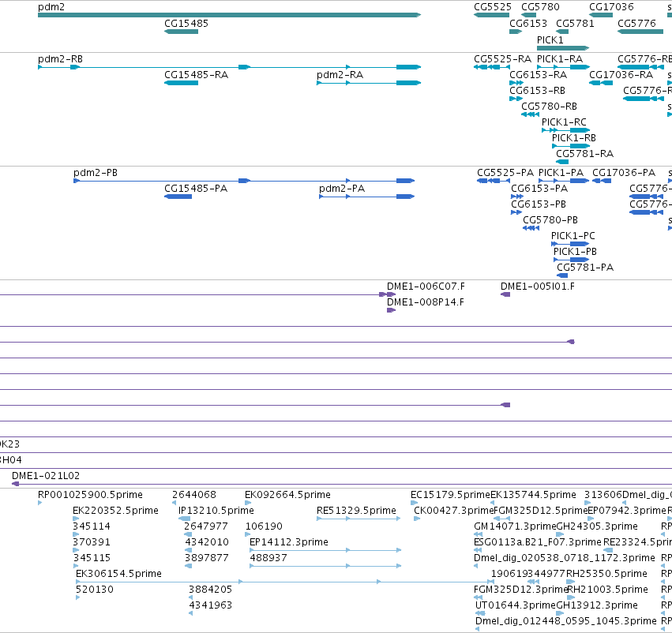Select the PICK1 gene bar
This screenshot has width=672, height=633.
tap(563, 48)
